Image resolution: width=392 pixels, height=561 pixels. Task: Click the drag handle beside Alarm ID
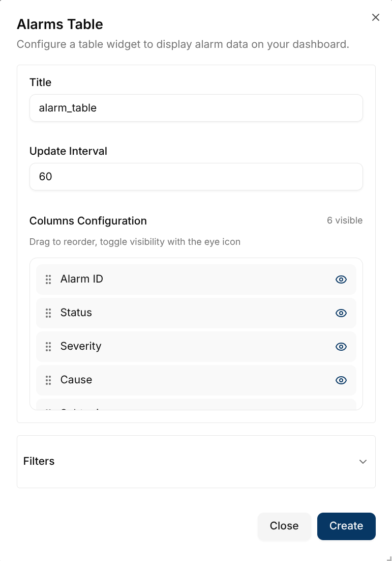coord(48,279)
